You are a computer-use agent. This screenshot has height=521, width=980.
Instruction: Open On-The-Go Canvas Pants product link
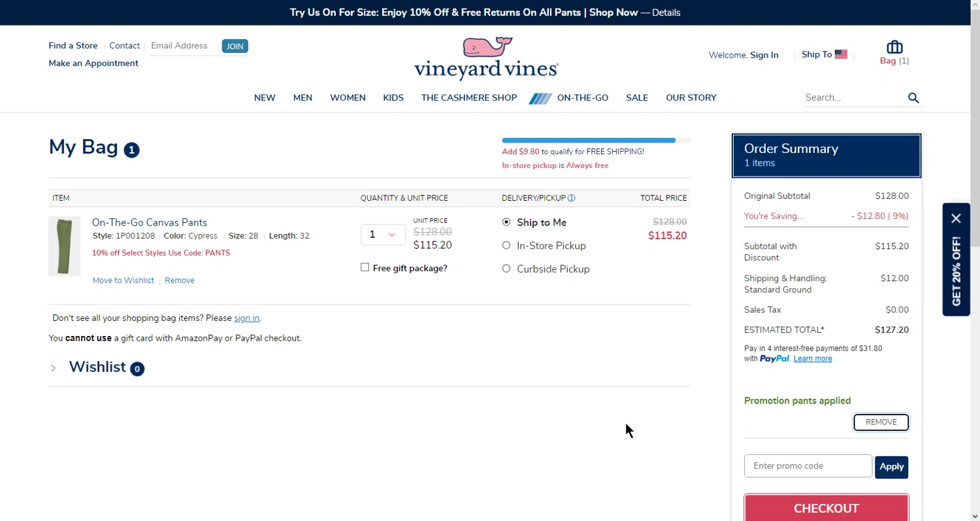(x=150, y=222)
